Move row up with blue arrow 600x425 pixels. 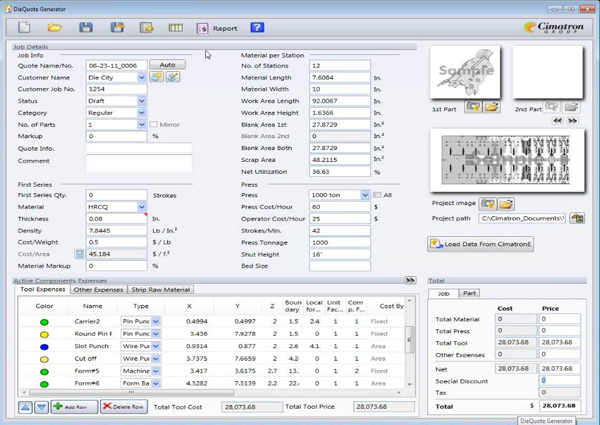(x=26, y=407)
